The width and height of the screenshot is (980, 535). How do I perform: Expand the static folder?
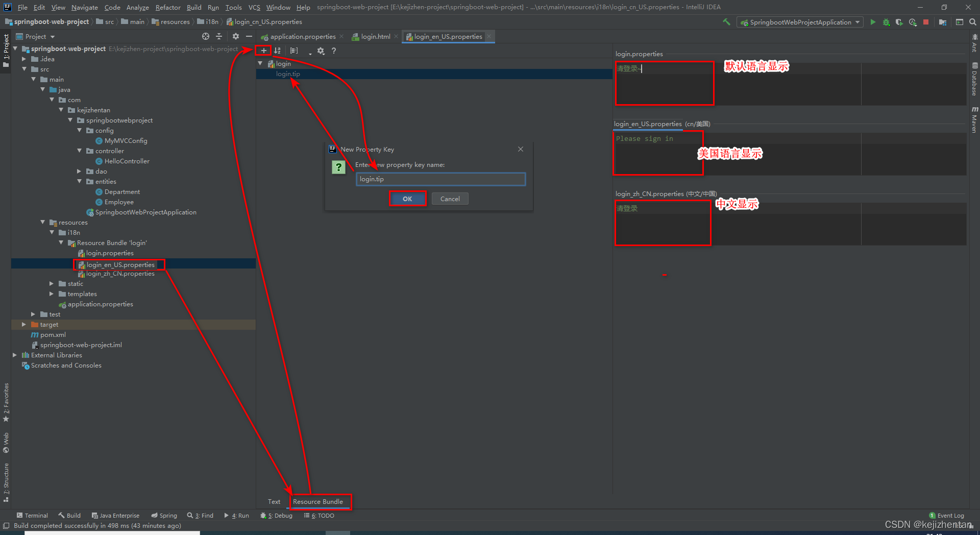(52, 283)
